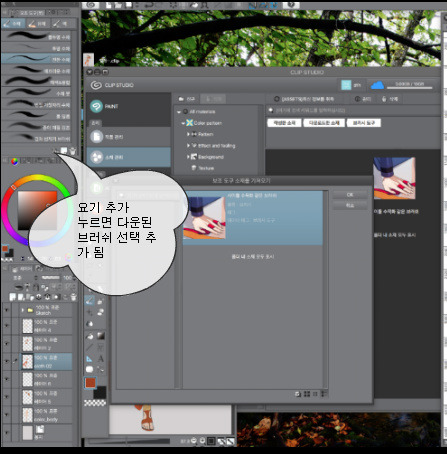Image resolution: width=447 pixels, height=454 pixels.
Task: Click the white sub tool icon beside the trash icon
Action: tap(64, 151)
